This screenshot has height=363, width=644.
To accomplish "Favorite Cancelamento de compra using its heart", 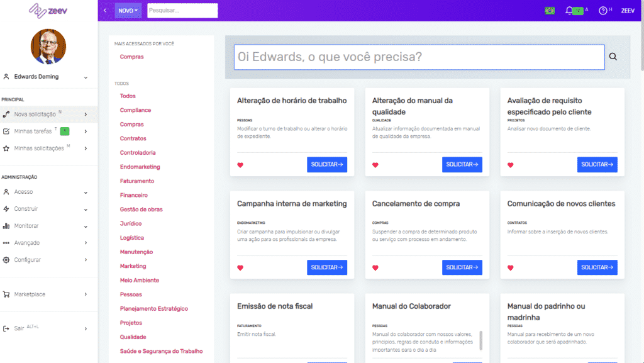I will coord(375,267).
